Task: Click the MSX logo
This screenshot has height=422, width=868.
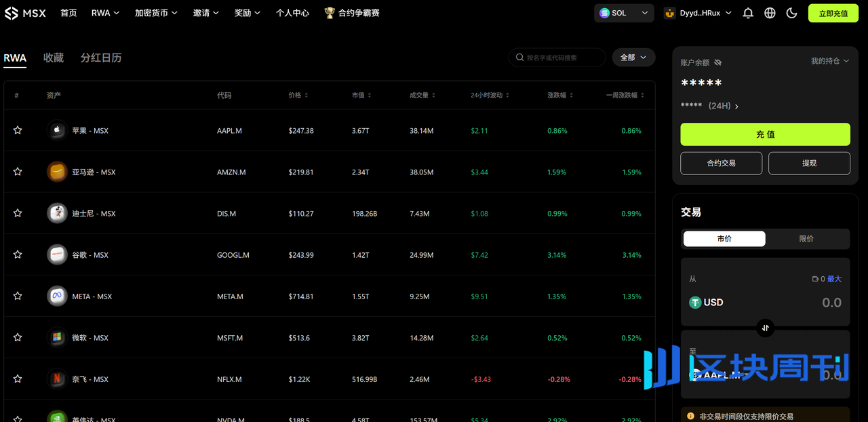Action: click(x=25, y=13)
